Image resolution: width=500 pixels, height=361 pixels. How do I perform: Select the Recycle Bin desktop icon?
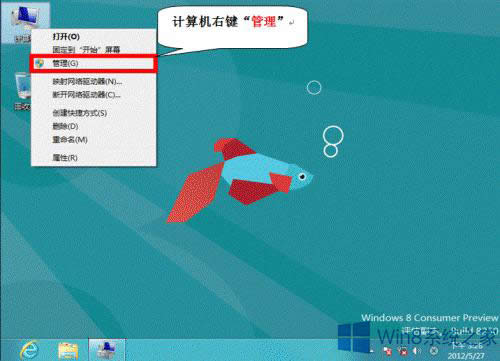[23, 91]
